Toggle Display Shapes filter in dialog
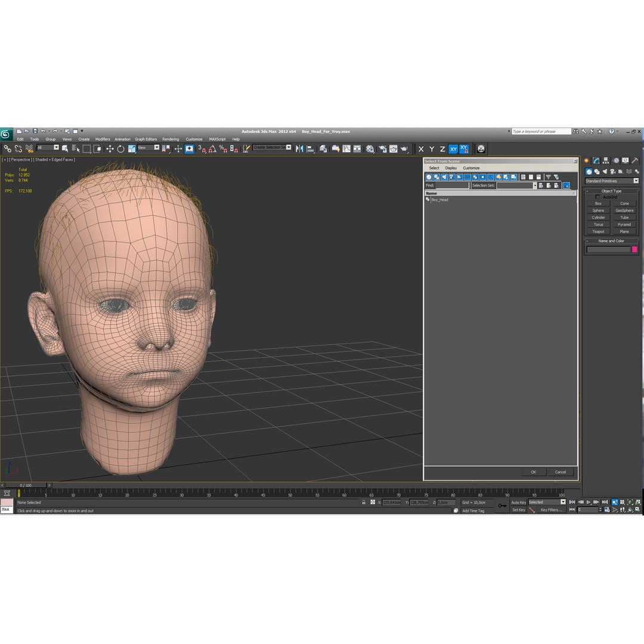The height and width of the screenshot is (644, 644). pos(436,177)
